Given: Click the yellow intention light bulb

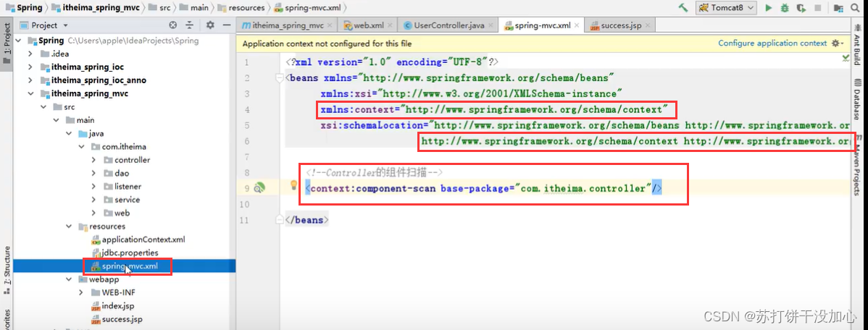Looking at the screenshot, I should click(x=294, y=185).
